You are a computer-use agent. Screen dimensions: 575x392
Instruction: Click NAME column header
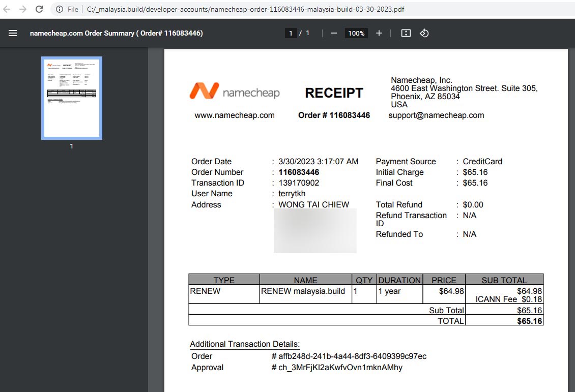click(305, 280)
